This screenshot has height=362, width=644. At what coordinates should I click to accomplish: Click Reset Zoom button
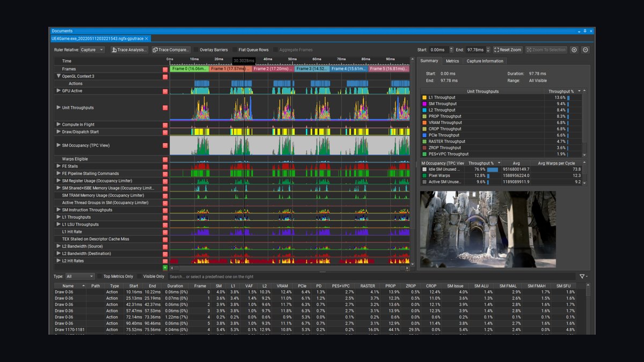pyautogui.click(x=508, y=50)
